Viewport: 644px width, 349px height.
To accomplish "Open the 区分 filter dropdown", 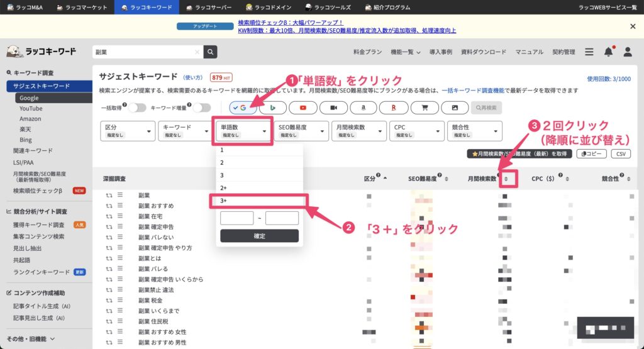I will tap(128, 131).
